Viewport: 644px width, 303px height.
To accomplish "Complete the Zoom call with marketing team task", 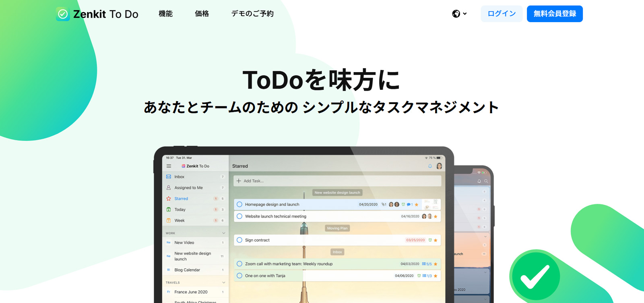I will coord(239,264).
